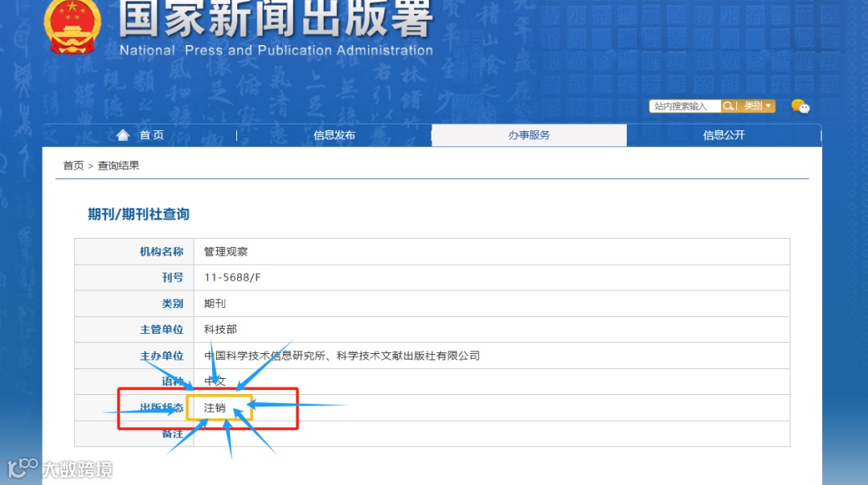Open the 信息发布 navigation tab

tap(334, 135)
